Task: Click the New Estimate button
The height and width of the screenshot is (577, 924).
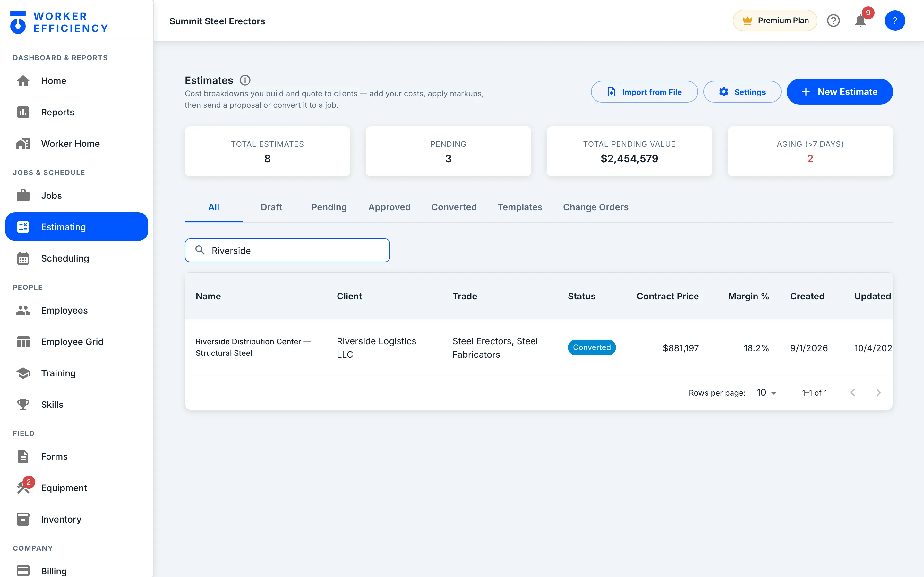Action: (x=840, y=92)
